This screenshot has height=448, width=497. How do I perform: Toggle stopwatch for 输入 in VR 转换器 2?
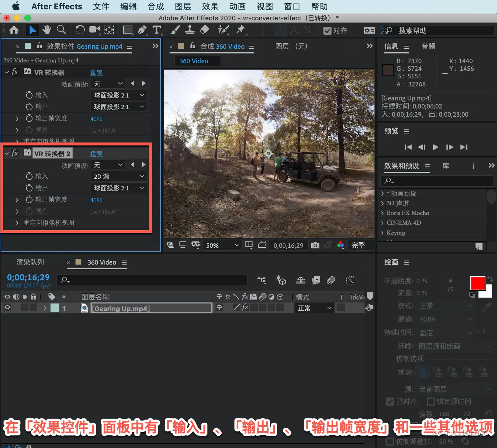(x=29, y=176)
